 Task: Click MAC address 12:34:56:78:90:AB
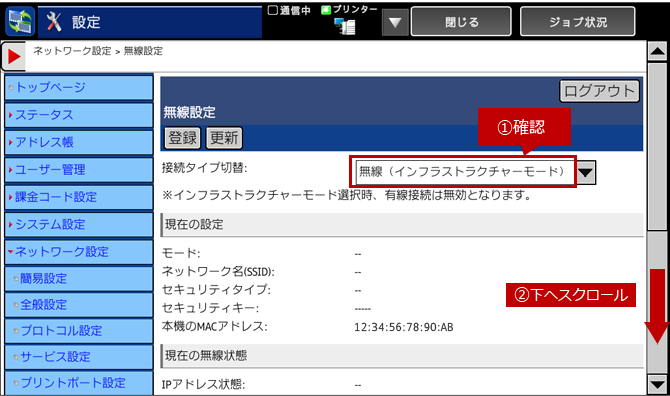(x=403, y=327)
